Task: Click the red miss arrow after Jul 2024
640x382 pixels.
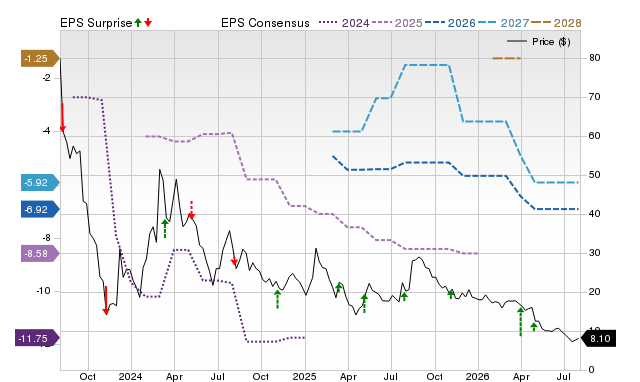Action: [x=234, y=262]
